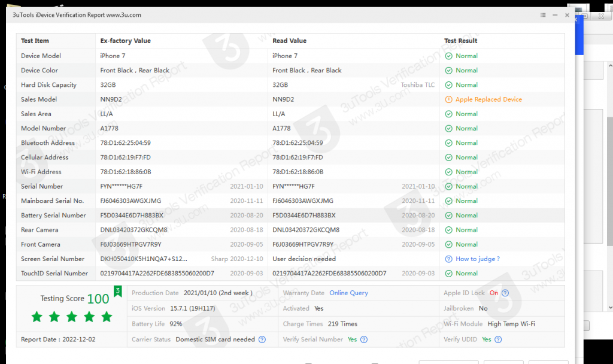Click the vertical scrollbar thumb in background window
Viewport: 613px width, 364px height.
tap(610, 182)
